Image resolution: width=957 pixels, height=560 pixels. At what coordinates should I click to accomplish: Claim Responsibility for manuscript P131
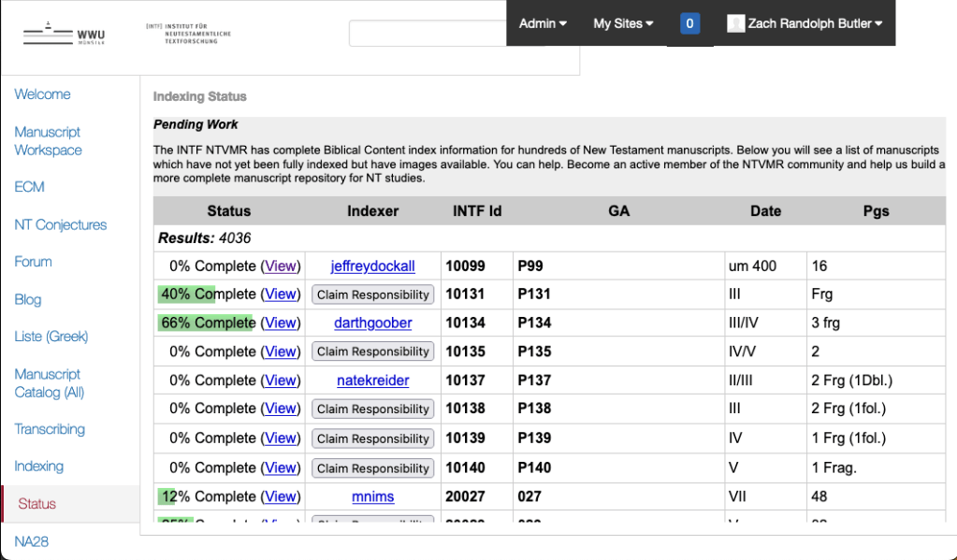point(372,294)
